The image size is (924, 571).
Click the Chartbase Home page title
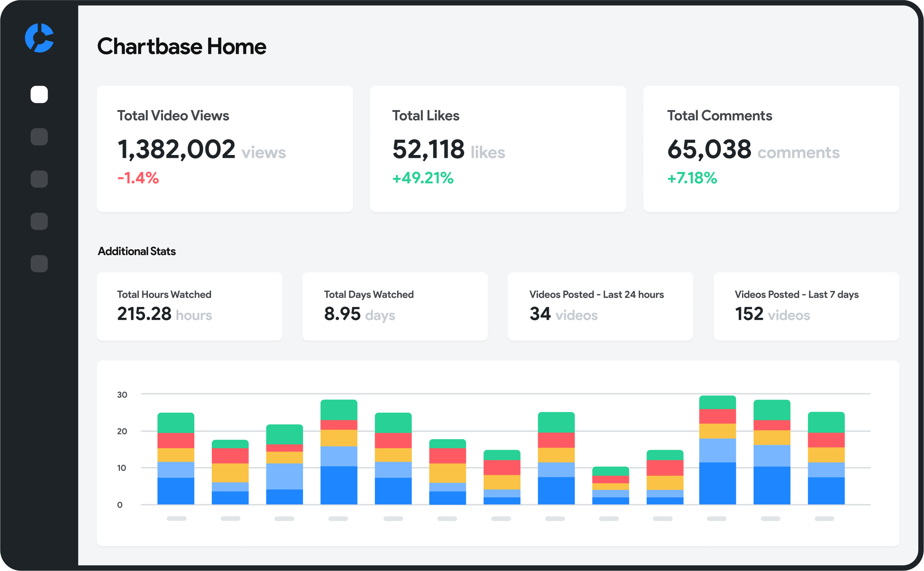click(182, 47)
